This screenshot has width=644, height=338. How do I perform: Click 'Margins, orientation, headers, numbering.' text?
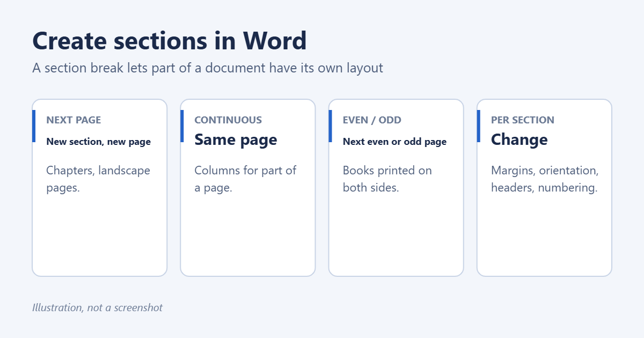click(x=545, y=179)
